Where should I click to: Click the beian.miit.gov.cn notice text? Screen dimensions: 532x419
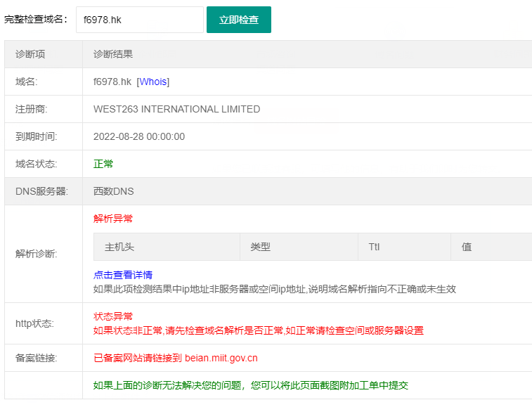click(x=176, y=358)
